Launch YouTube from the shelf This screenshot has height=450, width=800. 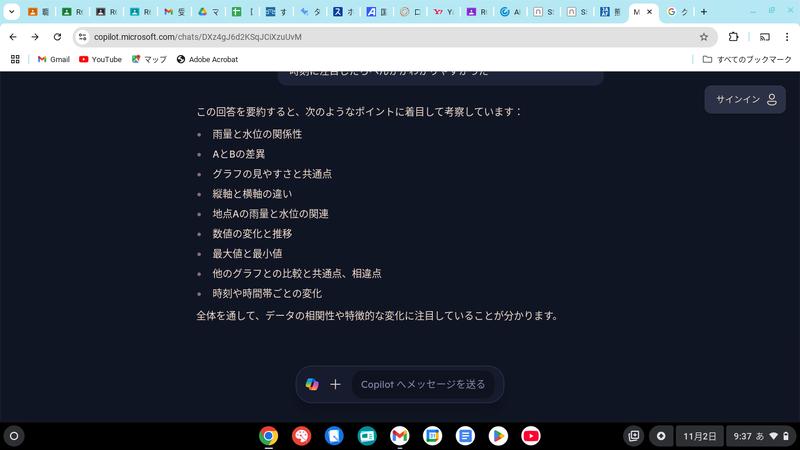coord(530,436)
